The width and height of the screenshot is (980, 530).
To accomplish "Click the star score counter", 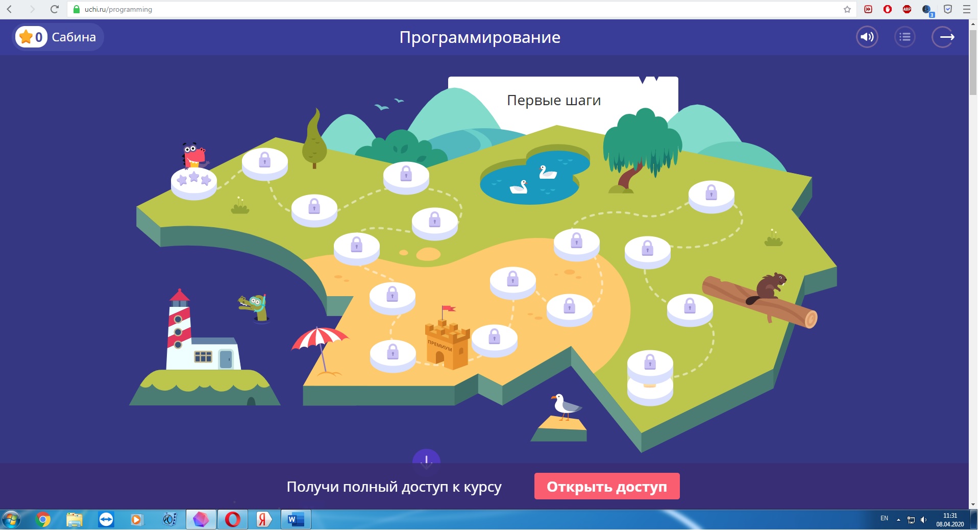I will (x=31, y=37).
